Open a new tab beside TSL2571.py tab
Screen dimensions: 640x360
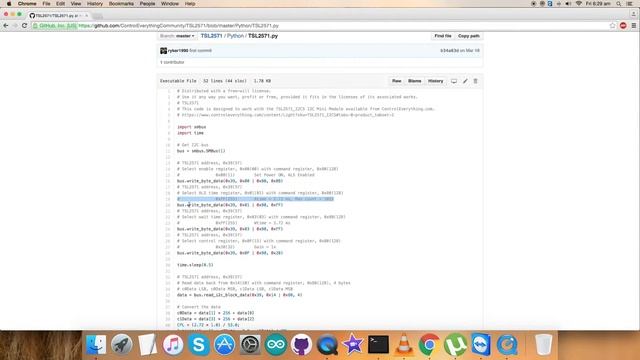(98, 16)
